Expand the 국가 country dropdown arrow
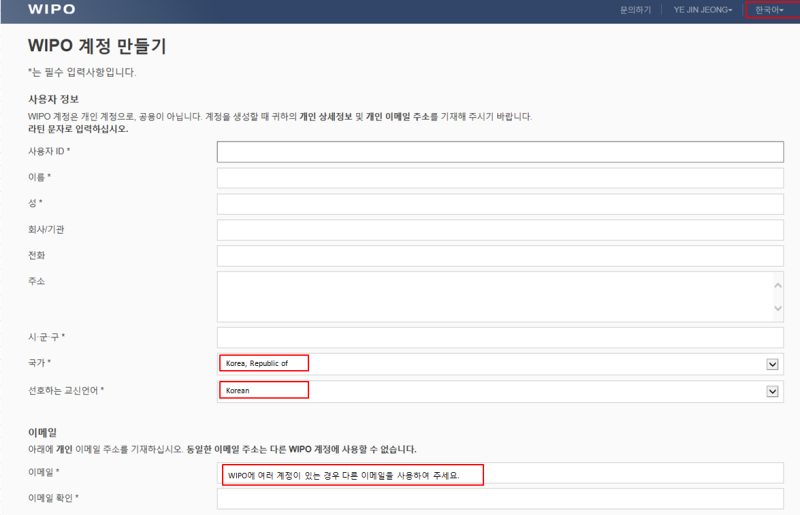 pos(772,364)
